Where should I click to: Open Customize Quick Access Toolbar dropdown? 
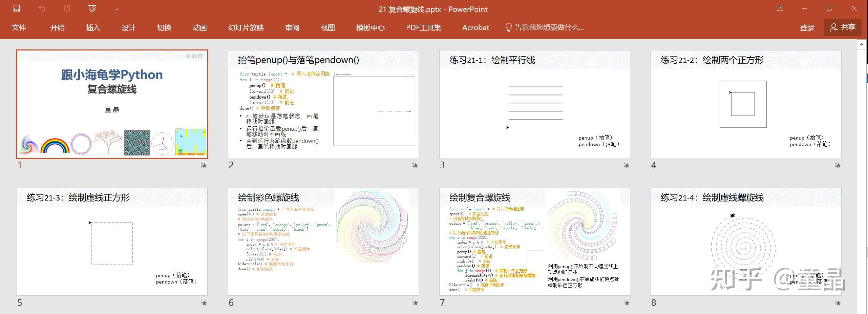(x=117, y=9)
